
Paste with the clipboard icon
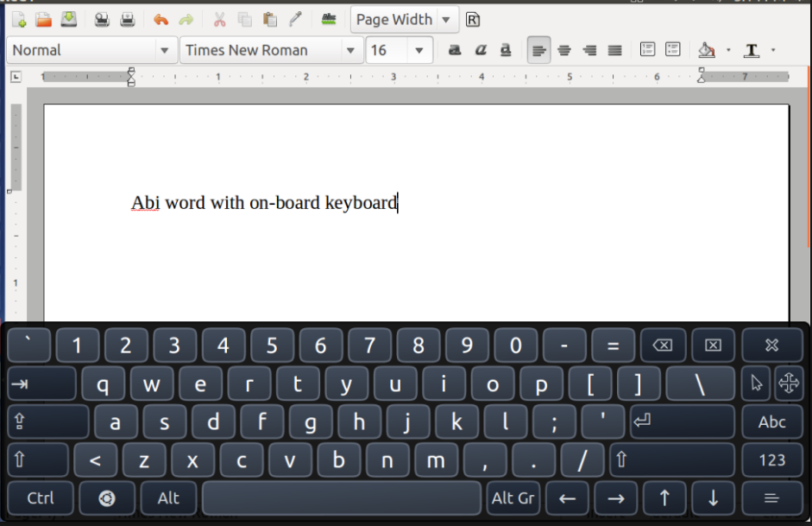click(270, 20)
